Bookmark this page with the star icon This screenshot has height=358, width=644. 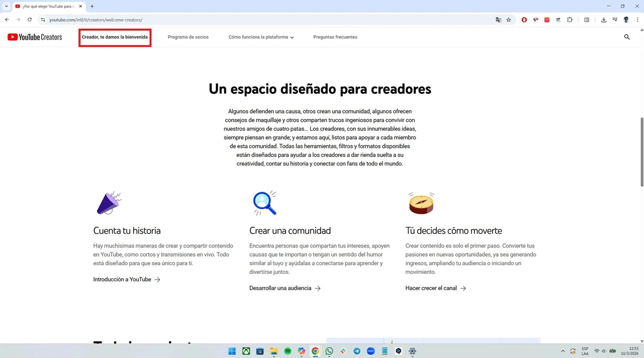[508, 19]
